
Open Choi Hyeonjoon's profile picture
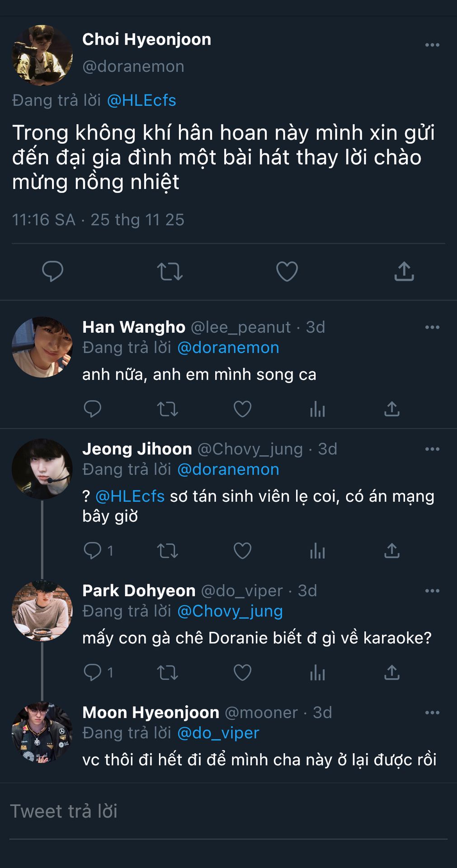(x=42, y=55)
